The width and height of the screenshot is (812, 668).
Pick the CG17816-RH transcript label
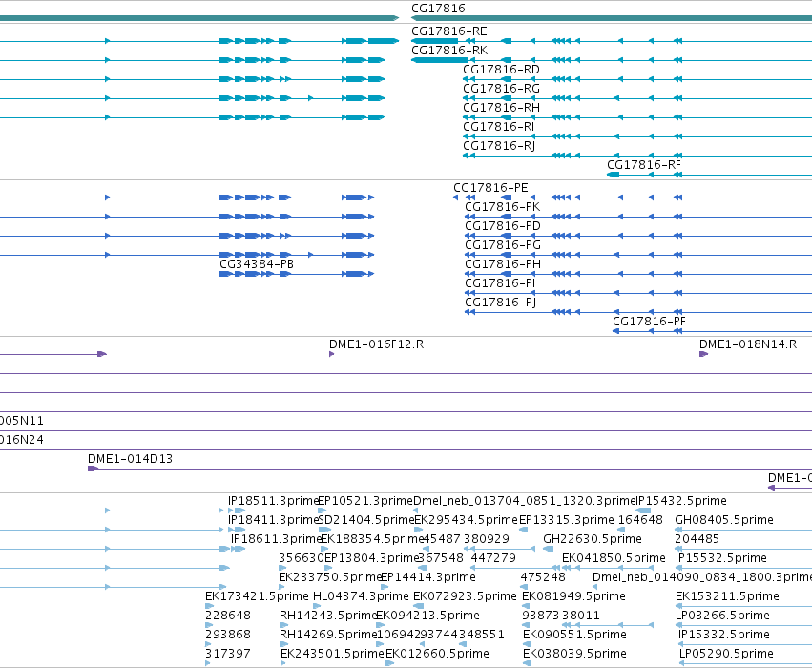501,108
